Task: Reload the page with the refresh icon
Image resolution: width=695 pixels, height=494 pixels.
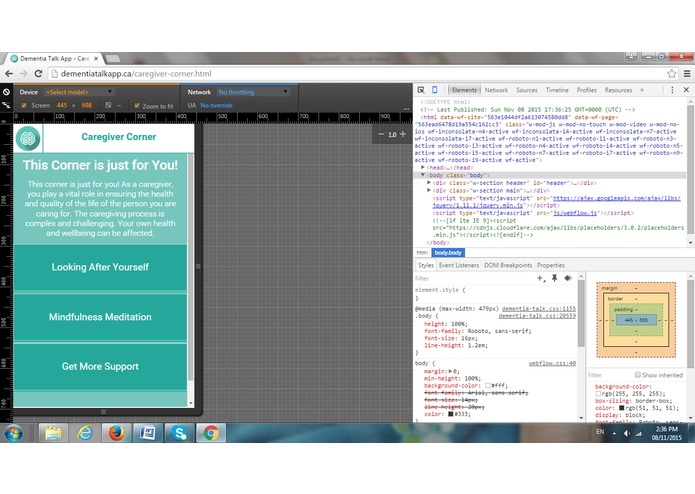Action: [x=39, y=74]
